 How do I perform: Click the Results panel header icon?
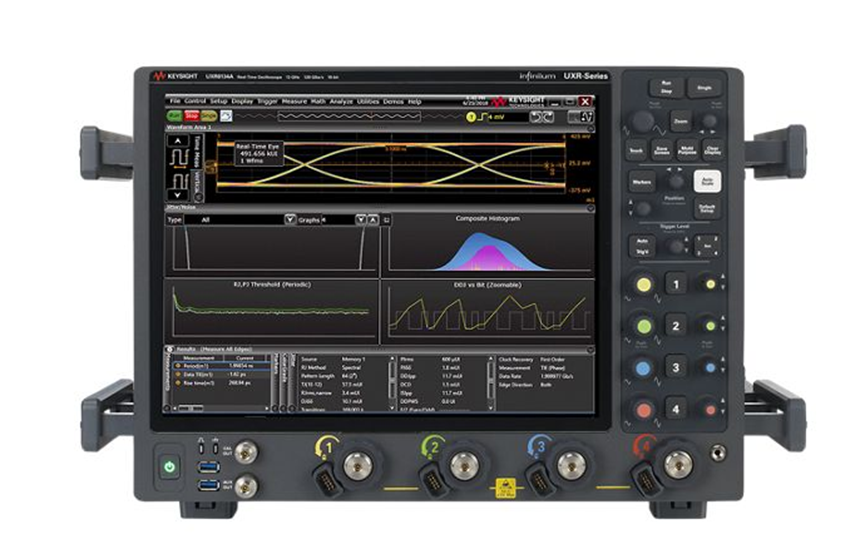pyautogui.click(x=170, y=350)
